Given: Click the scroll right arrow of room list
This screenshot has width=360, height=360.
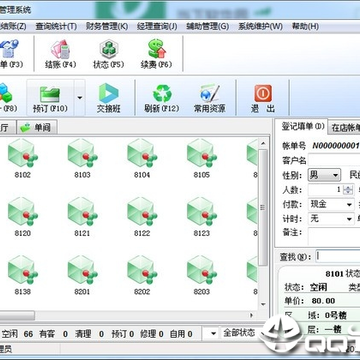Looking at the screenshot, I should click(252, 315).
